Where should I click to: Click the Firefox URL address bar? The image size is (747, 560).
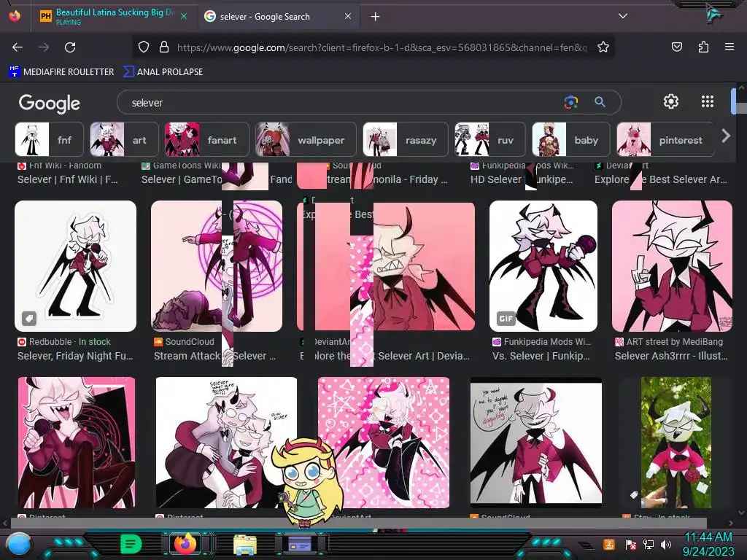pos(382,47)
